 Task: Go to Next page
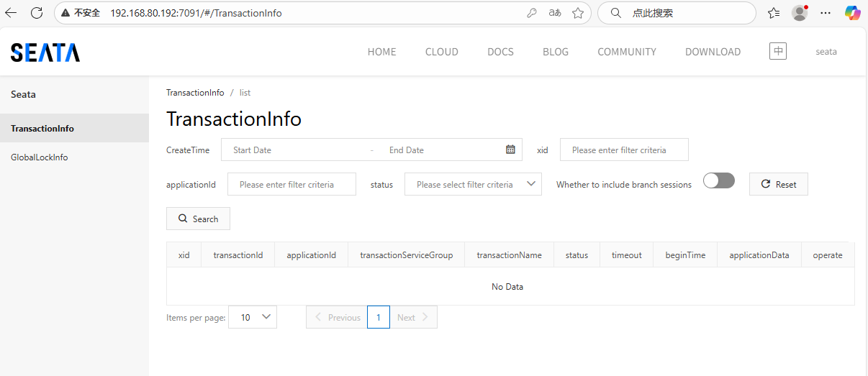click(x=413, y=317)
